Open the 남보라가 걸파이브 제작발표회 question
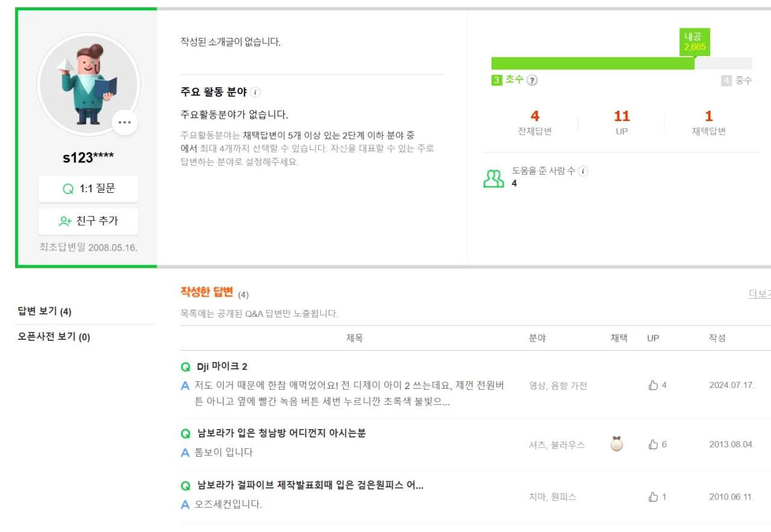The width and height of the screenshot is (771, 532). pyautogui.click(x=301, y=486)
